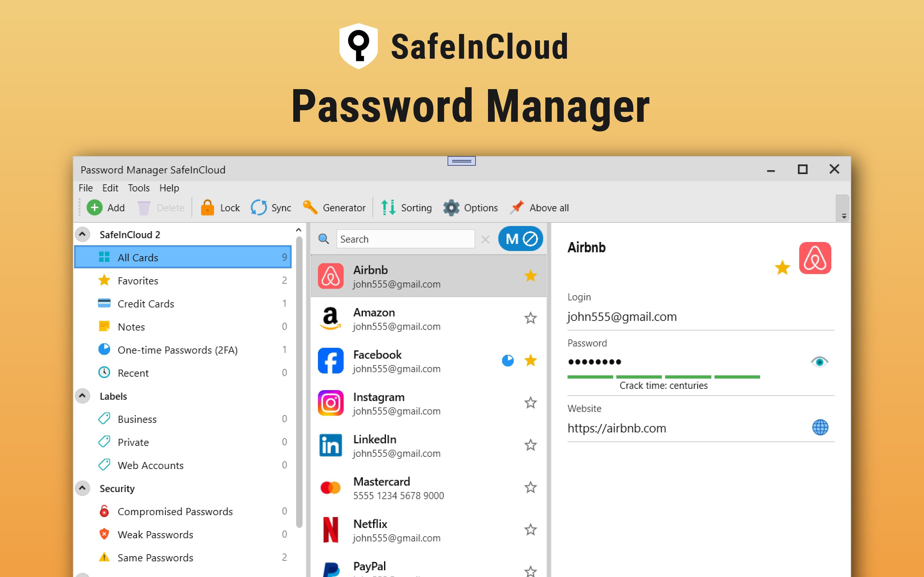
Task: Collapse the Labels section
Action: tap(82, 396)
